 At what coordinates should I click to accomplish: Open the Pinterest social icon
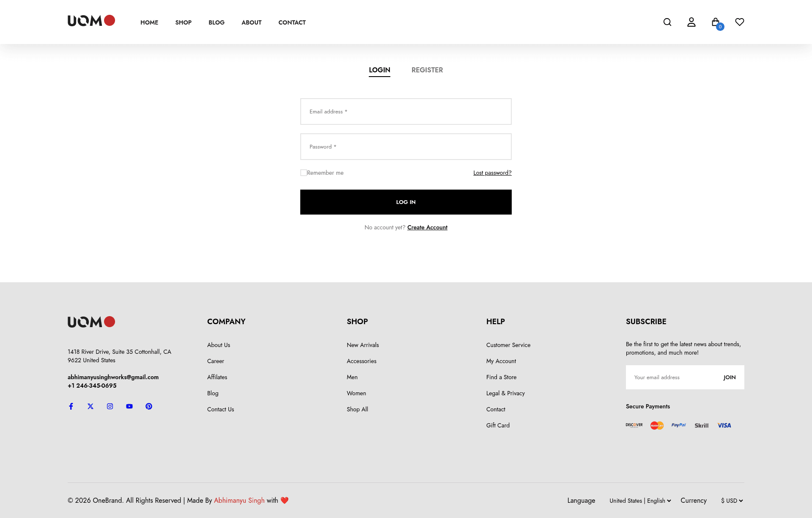click(x=149, y=406)
